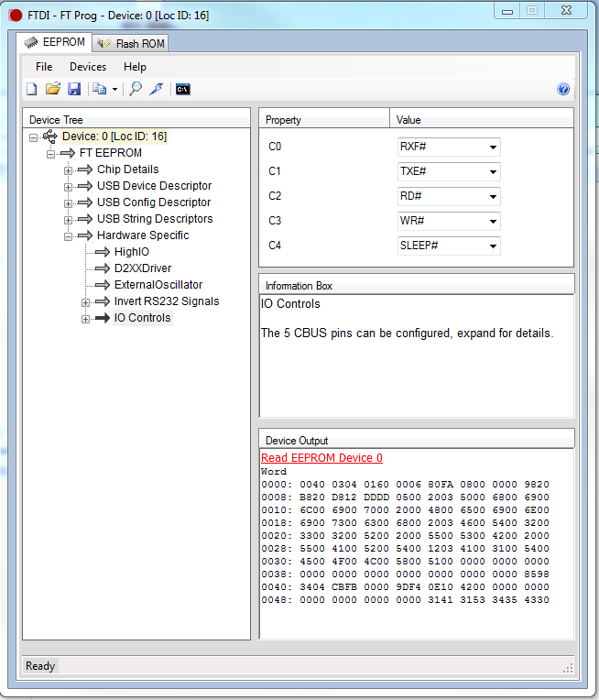This screenshot has width=599, height=700.
Task: Expand the IO Controls node
Action: point(85,319)
